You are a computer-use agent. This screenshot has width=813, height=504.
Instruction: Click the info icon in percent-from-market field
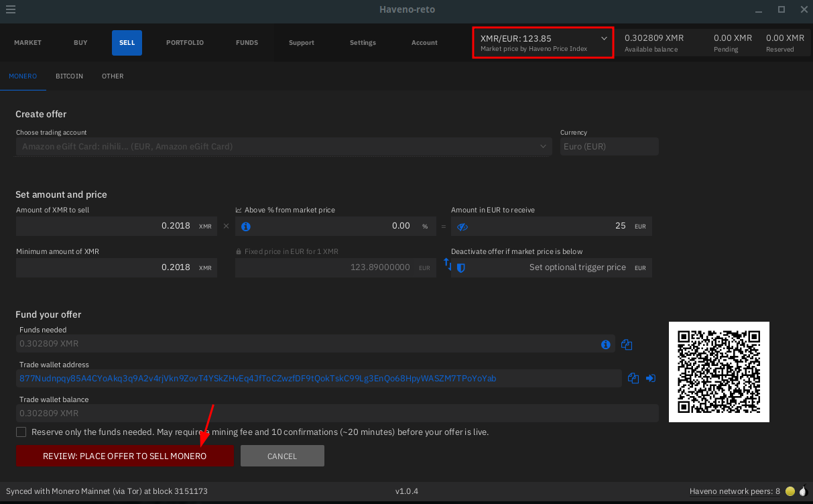[x=246, y=227]
